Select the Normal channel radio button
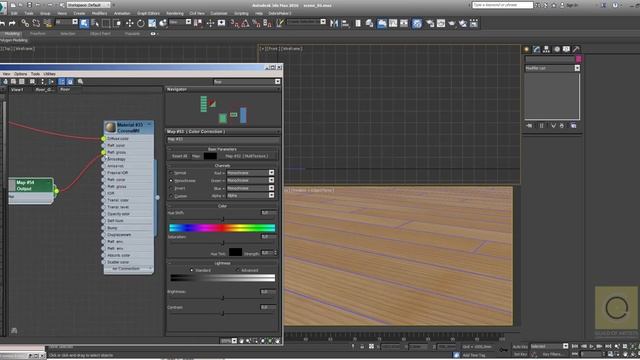The height and width of the screenshot is (360, 640). (171, 173)
